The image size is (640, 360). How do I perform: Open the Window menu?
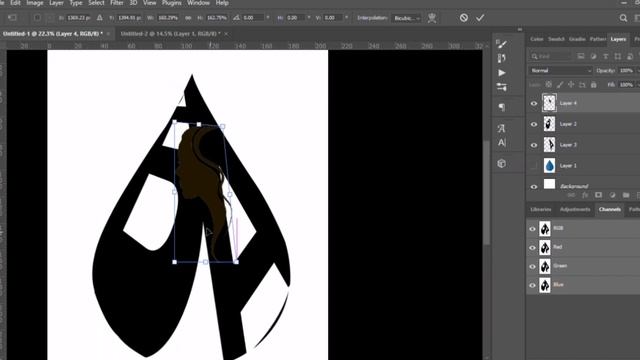pos(198,3)
